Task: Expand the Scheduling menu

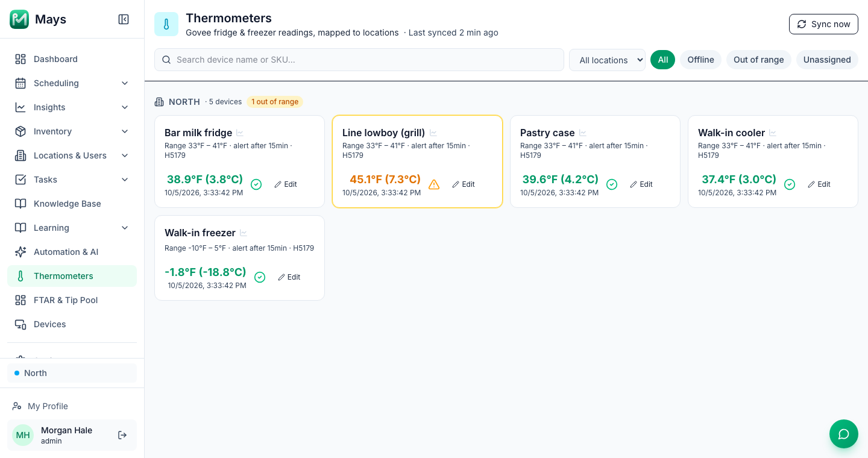Action: (x=72, y=83)
